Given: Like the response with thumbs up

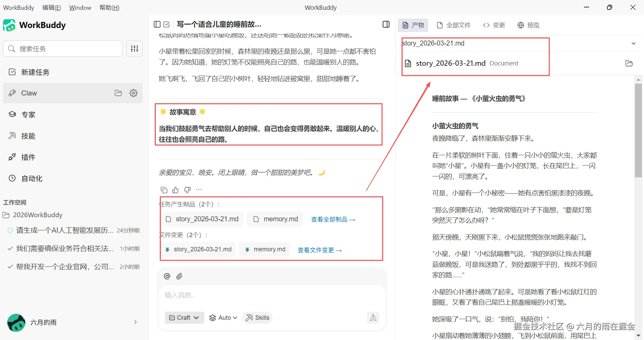Looking at the screenshot, I should click(x=175, y=190).
